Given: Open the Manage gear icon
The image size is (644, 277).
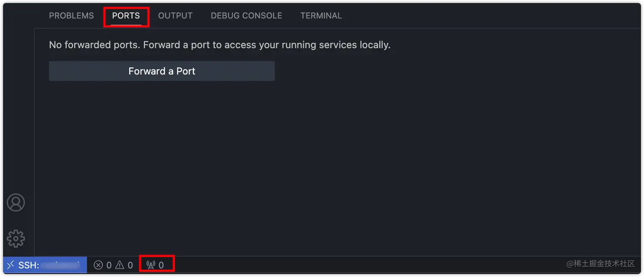Looking at the screenshot, I should (16, 239).
